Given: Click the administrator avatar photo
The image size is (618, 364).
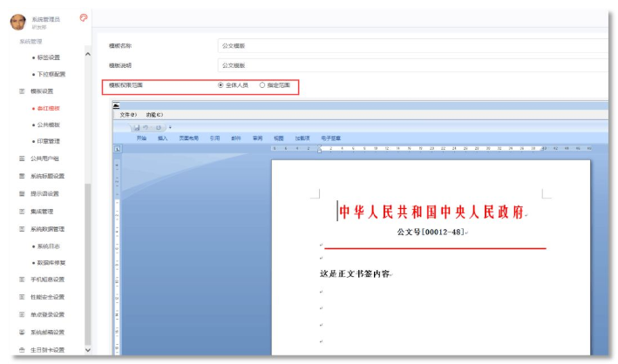Looking at the screenshot, I should coord(18,22).
